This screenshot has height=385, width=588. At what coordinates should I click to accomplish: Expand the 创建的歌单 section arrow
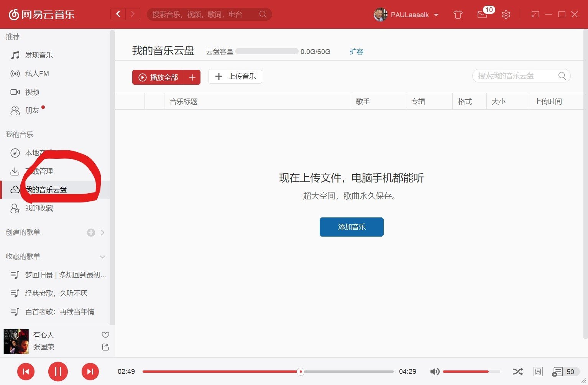pyautogui.click(x=102, y=232)
